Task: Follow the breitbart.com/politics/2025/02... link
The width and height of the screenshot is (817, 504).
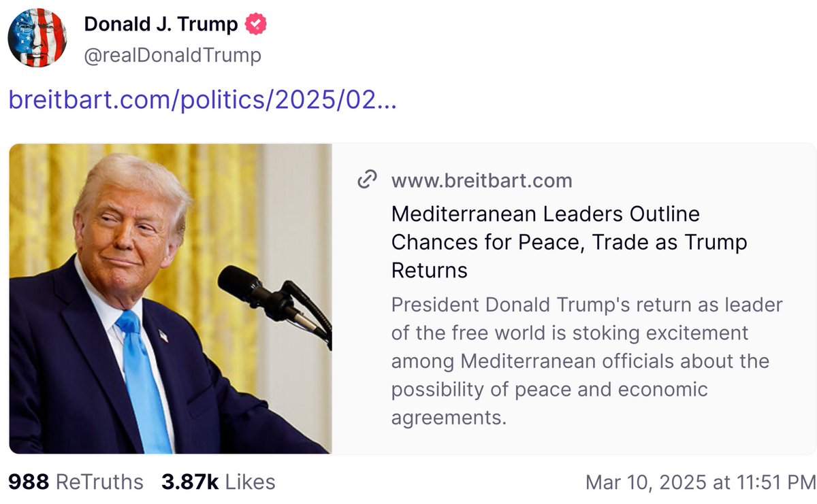Action: click(x=202, y=101)
